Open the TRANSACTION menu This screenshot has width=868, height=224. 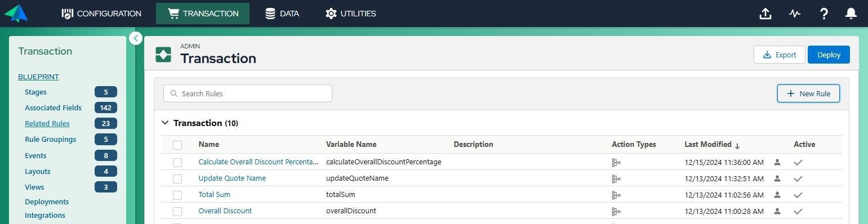203,14
